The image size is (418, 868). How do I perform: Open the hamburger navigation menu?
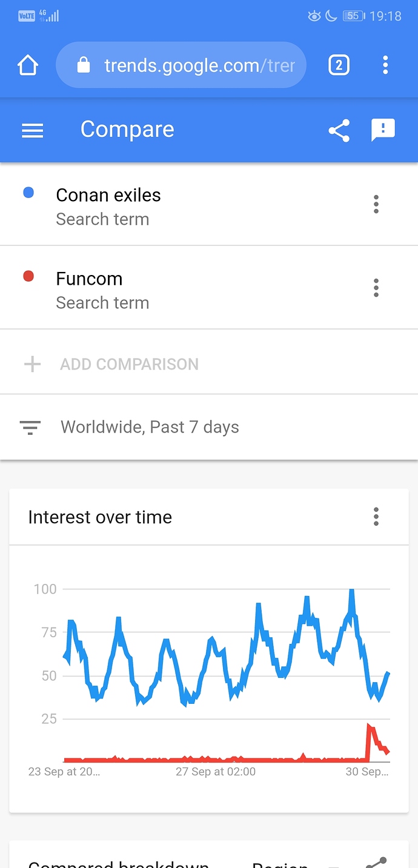pyautogui.click(x=33, y=130)
